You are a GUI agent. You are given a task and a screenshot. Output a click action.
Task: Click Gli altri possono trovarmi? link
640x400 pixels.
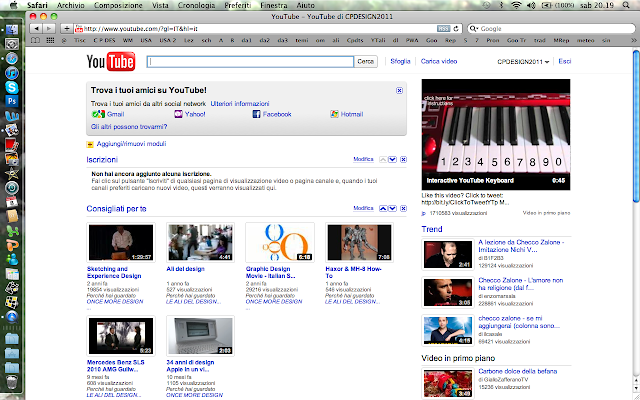(129, 127)
